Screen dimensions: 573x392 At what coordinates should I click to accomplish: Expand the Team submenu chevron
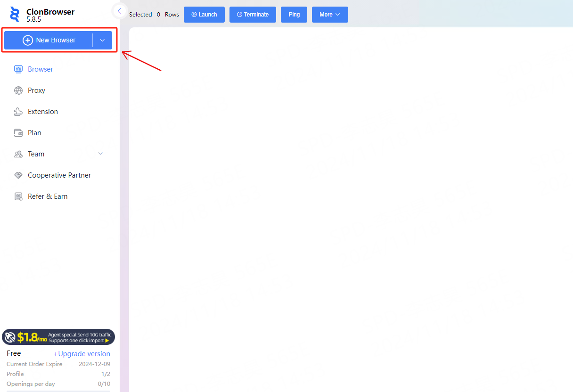[100, 154]
